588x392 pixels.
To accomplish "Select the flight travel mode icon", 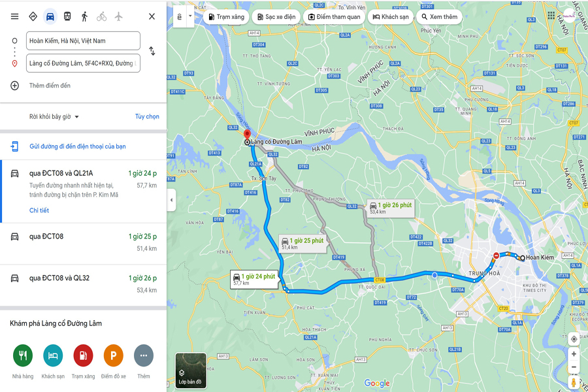I will pos(118,16).
